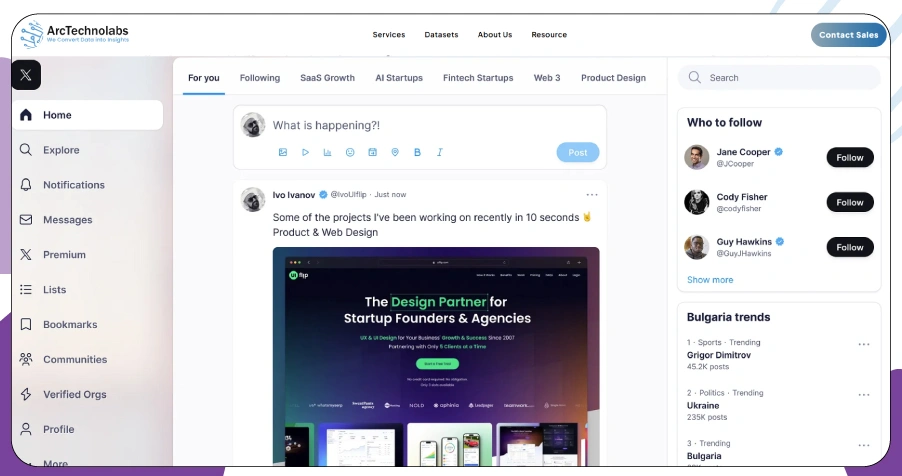Open Profile in sidebar
Screen dimensions: 902x476
pyautogui.click(x=47, y=429)
